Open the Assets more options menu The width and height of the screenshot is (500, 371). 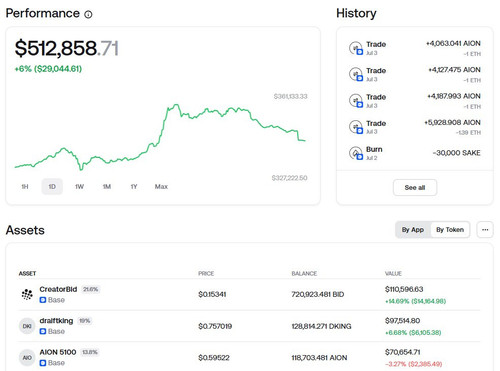(x=485, y=230)
